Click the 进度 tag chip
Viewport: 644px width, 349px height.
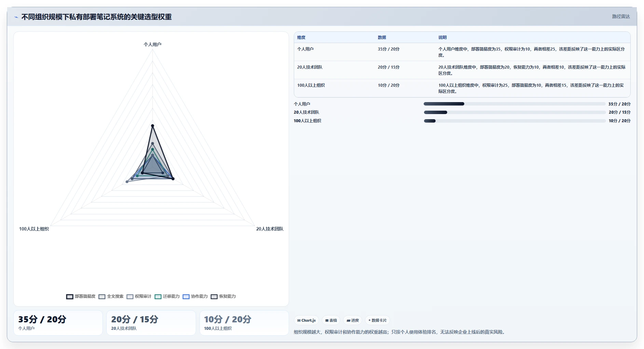pyautogui.click(x=353, y=320)
